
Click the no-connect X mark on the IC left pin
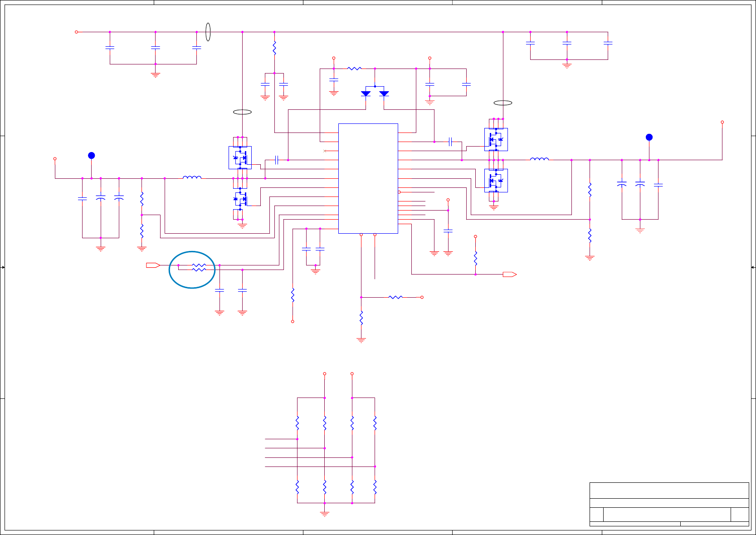pos(325,151)
